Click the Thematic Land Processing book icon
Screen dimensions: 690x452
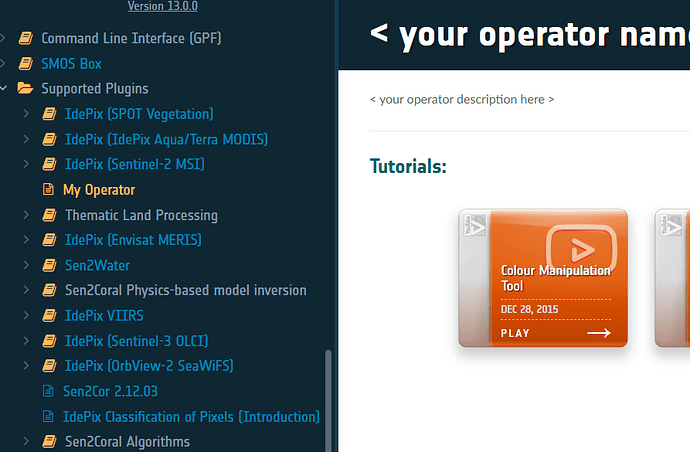(x=49, y=215)
